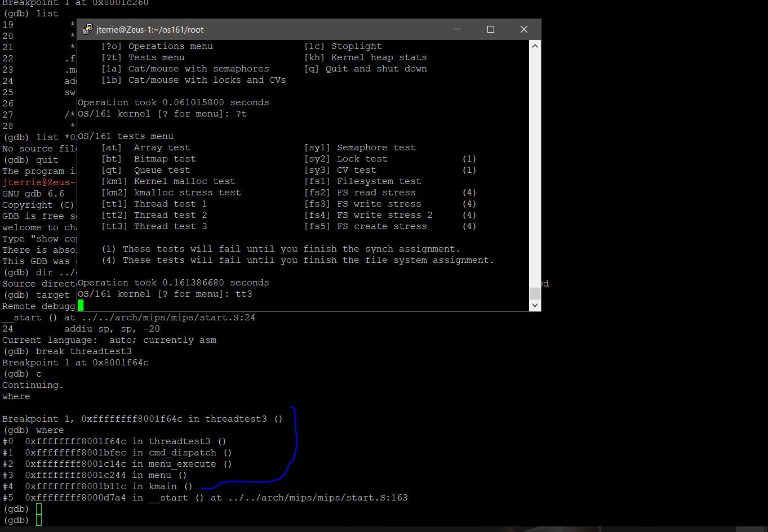Click backtrace frame #0 threadtest3
This screenshot has height=532, width=768.
pos(114,441)
